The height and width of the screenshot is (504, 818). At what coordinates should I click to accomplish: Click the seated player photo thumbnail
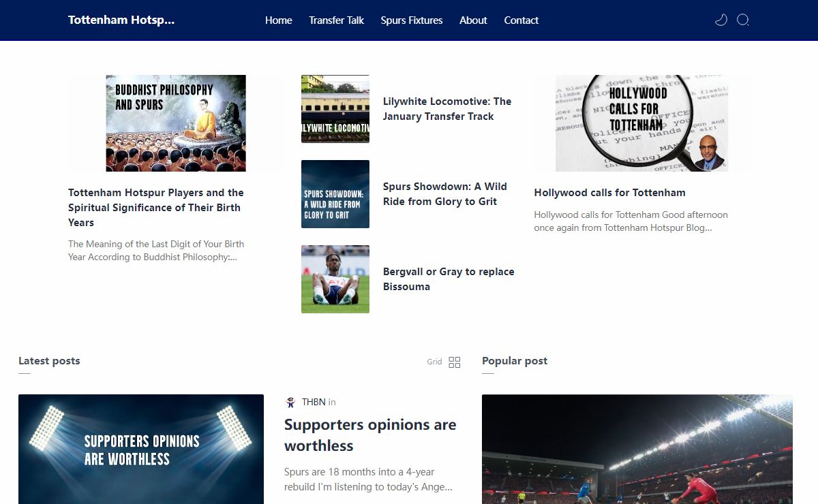(x=335, y=279)
